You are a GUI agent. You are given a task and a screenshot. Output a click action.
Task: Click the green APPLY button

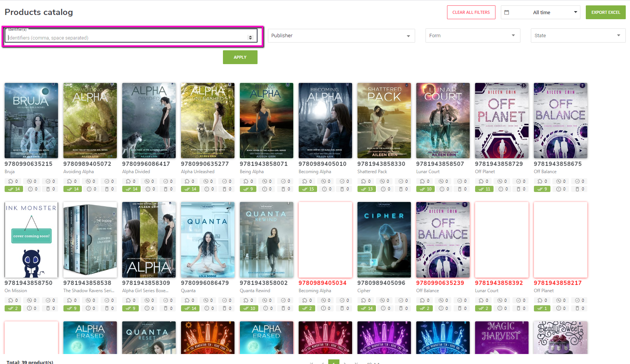click(x=240, y=57)
